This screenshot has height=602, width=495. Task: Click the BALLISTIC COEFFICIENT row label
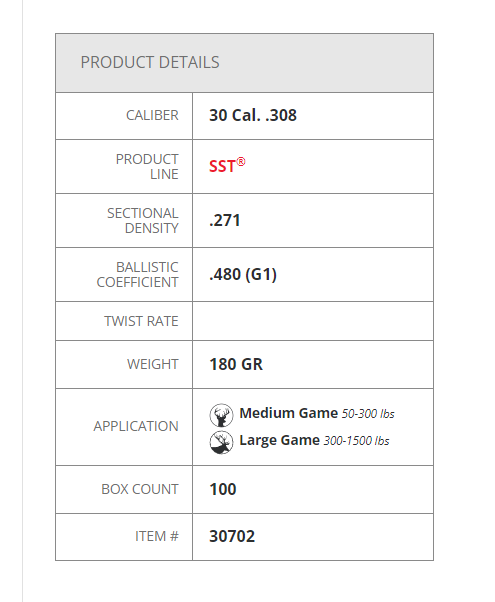coord(137,275)
